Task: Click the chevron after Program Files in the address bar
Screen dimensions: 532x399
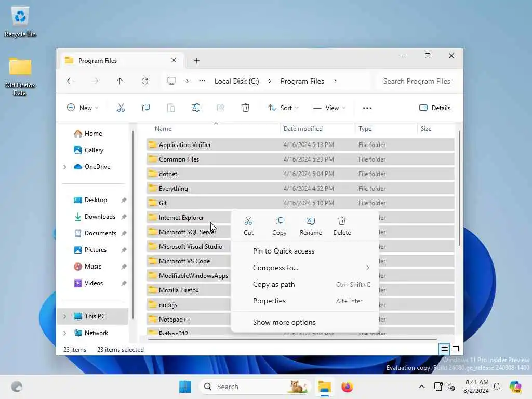Action: pos(335,81)
